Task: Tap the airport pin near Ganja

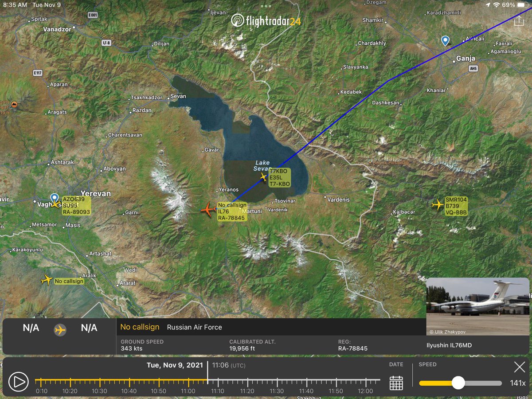Action: 445,41
